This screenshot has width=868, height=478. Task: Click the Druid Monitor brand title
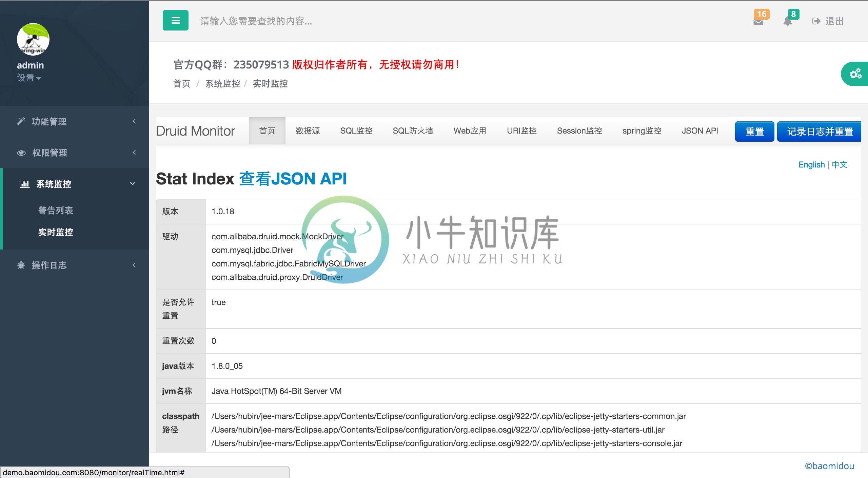[196, 131]
